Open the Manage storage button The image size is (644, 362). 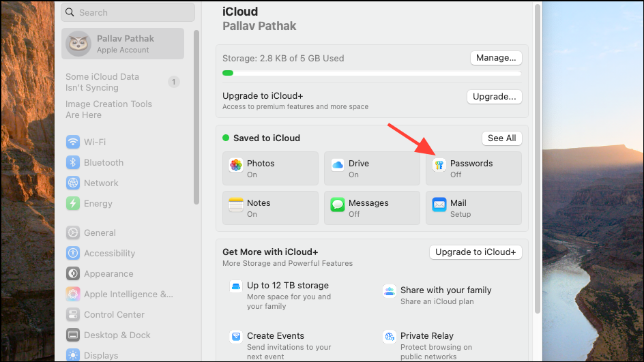tap(496, 58)
